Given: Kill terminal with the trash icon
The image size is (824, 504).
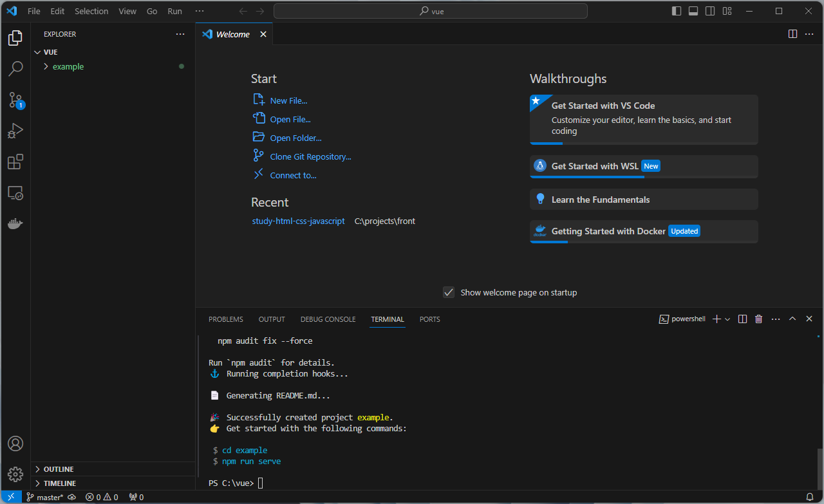Looking at the screenshot, I should (759, 319).
